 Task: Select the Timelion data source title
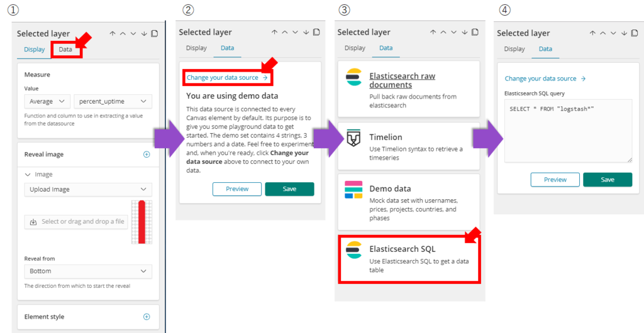click(386, 137)
